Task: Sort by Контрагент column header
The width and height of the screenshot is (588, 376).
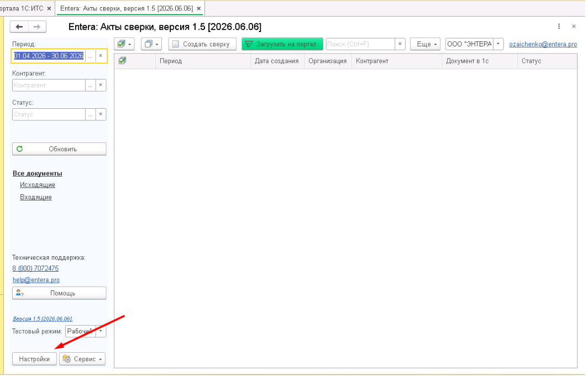Action: pos(397,61)
